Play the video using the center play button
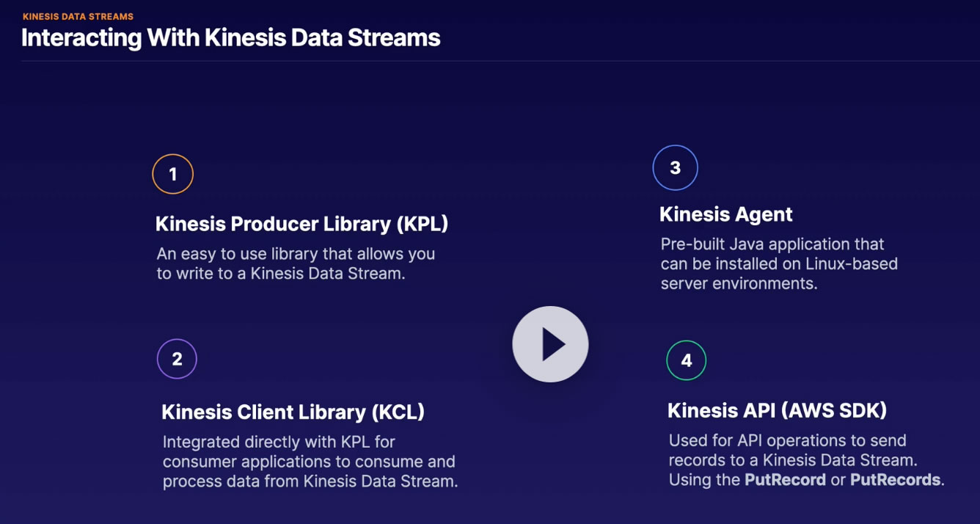The width and height of the screenshot is (980, 524). (550, 344)
